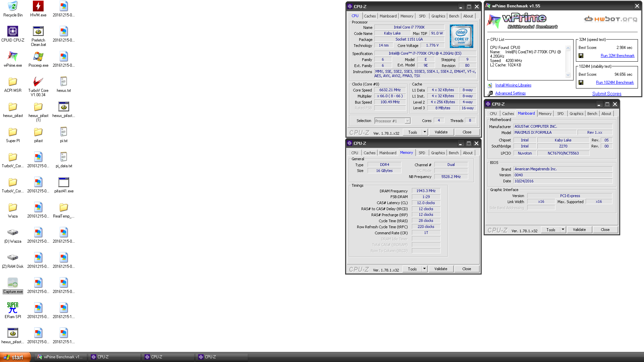Screen dimensions: 644x362
Task: Open the pi_data.txt file icon
Action: [64, 160]
